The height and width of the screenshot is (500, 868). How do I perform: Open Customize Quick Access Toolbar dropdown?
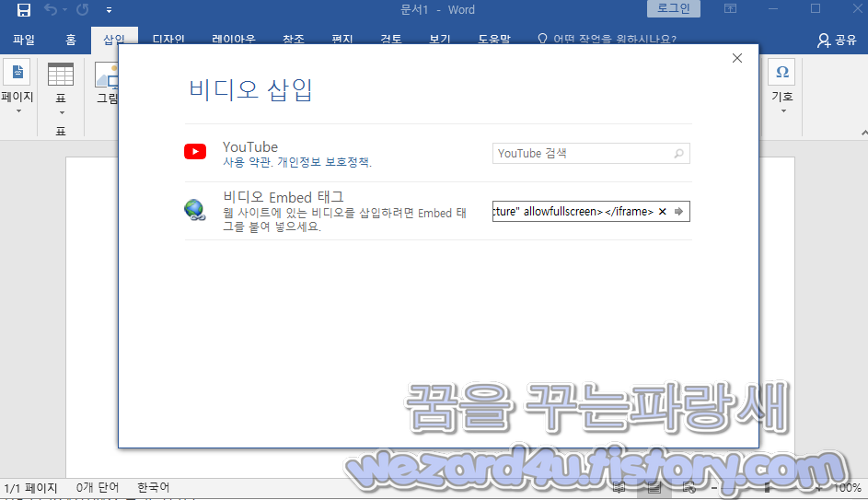(x=109, y=10)
